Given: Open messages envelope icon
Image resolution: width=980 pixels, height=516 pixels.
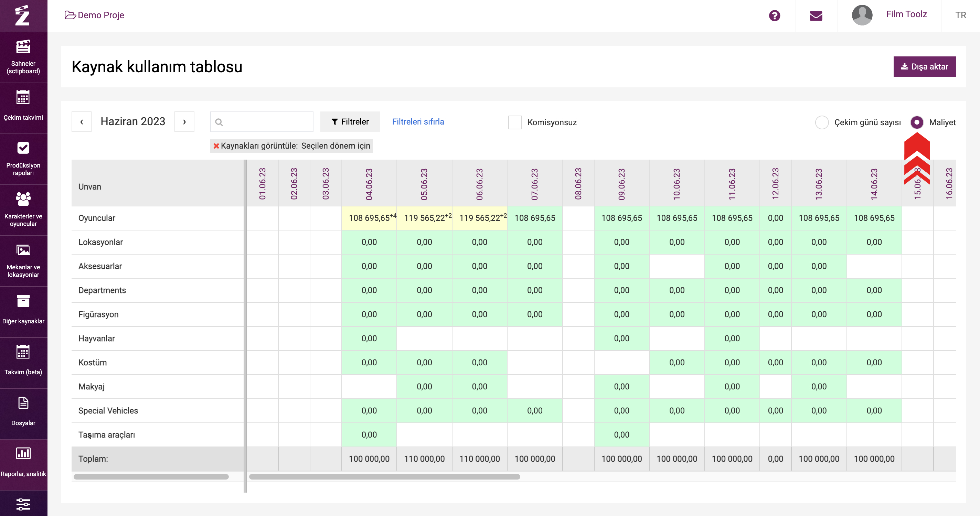Looking at the screenshot, I should pos(816,15).
